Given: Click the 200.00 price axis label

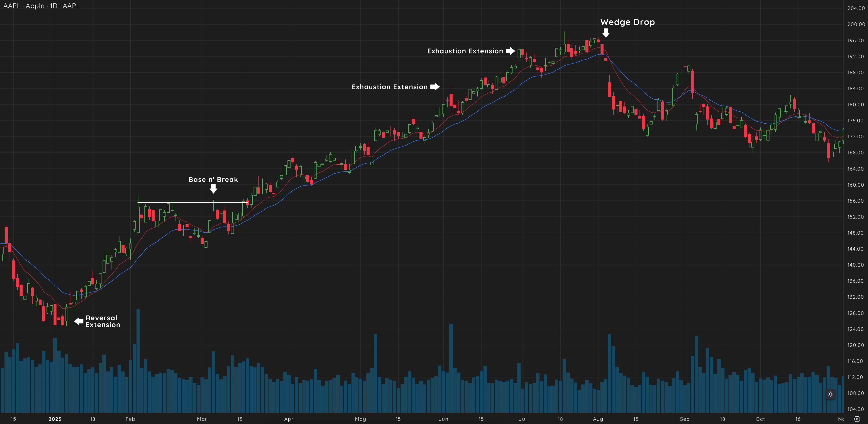Looking at the screenshot, I should [856, 24].
